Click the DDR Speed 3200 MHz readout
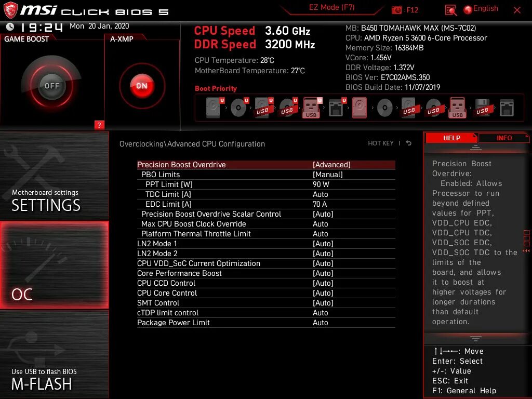Viewport: 532px width, 399px height. point(255,45)
